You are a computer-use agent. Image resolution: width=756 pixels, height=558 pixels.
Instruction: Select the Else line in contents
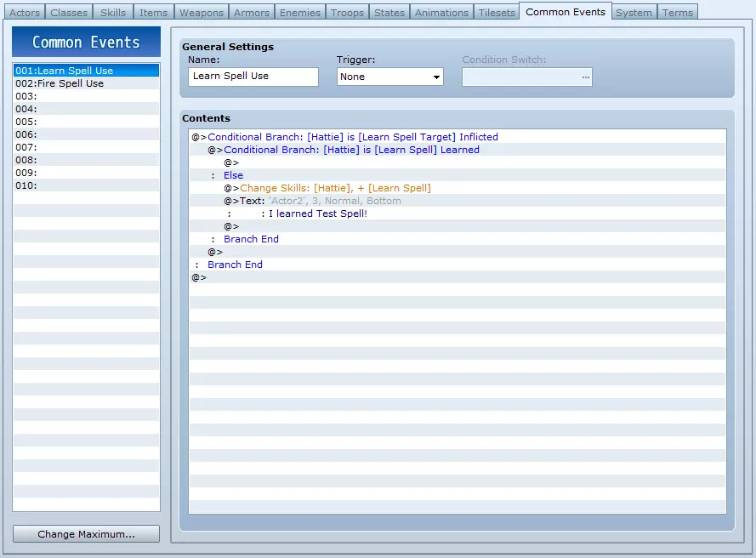(233, 175)
